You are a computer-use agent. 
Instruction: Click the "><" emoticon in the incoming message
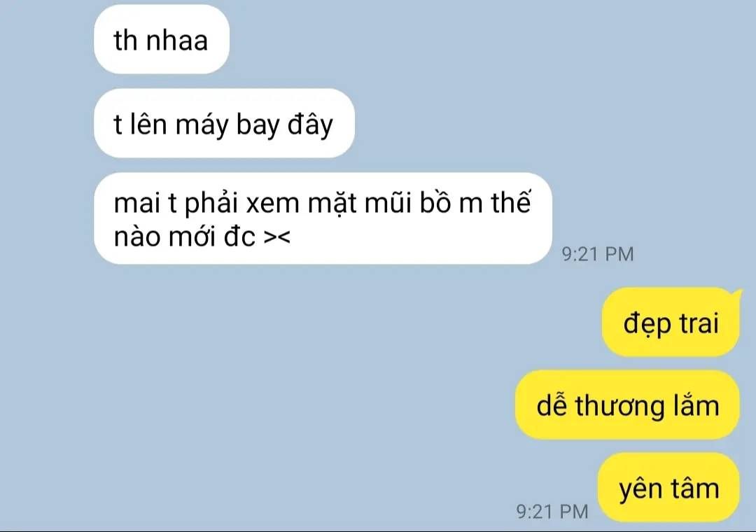click(x=276, y=237)
